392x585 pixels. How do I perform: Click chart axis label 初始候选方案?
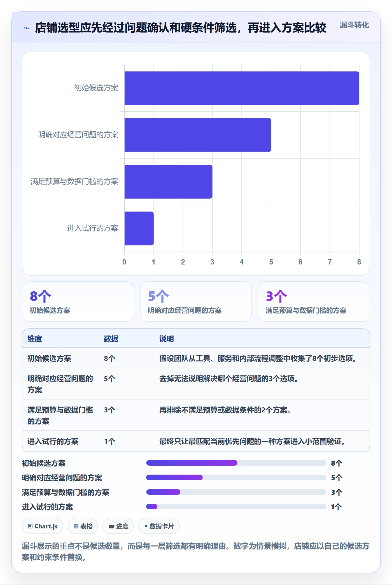[x=96, y=88]
